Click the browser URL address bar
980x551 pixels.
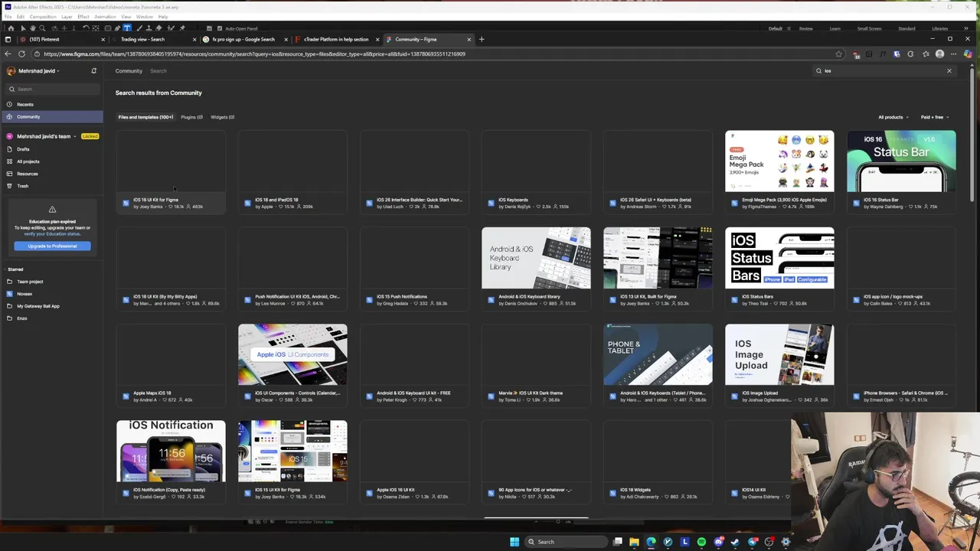point(436,54)
